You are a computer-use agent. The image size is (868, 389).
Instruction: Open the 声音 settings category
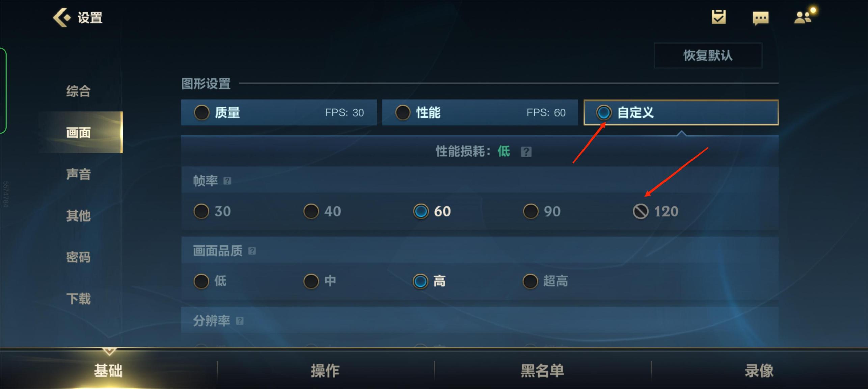click(78, 174)
